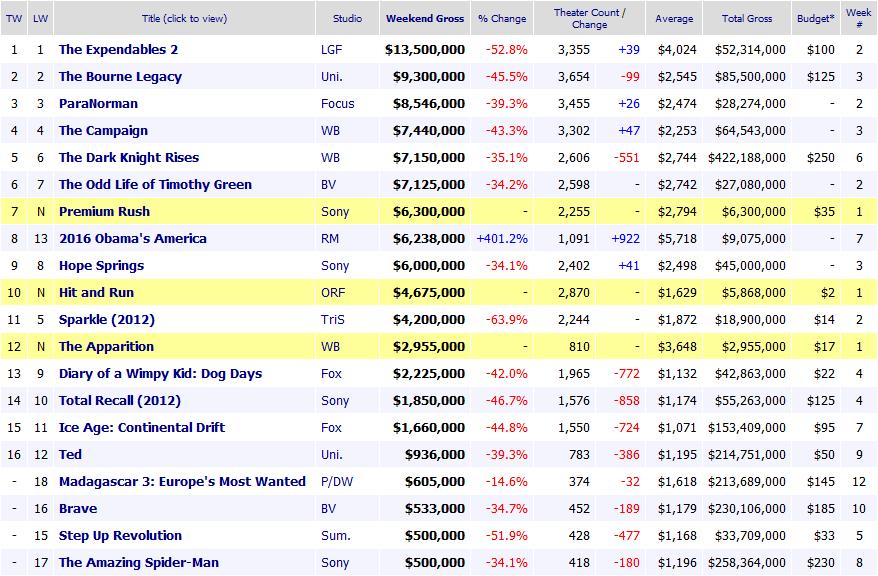This screenshot has width=878, height=576.
Task: Select $936,000 weekend gross for Ted
Action: (435, 455)
